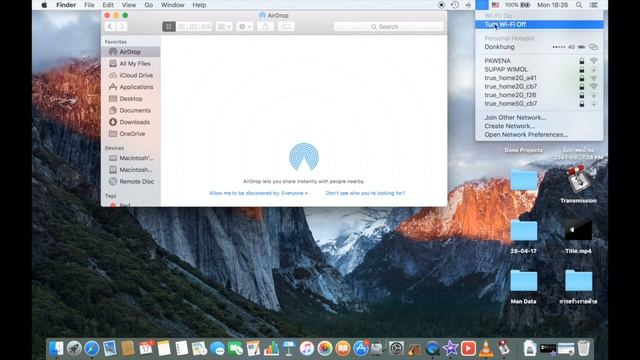
Task: Choose Create Network option
Action: (539, 126)
